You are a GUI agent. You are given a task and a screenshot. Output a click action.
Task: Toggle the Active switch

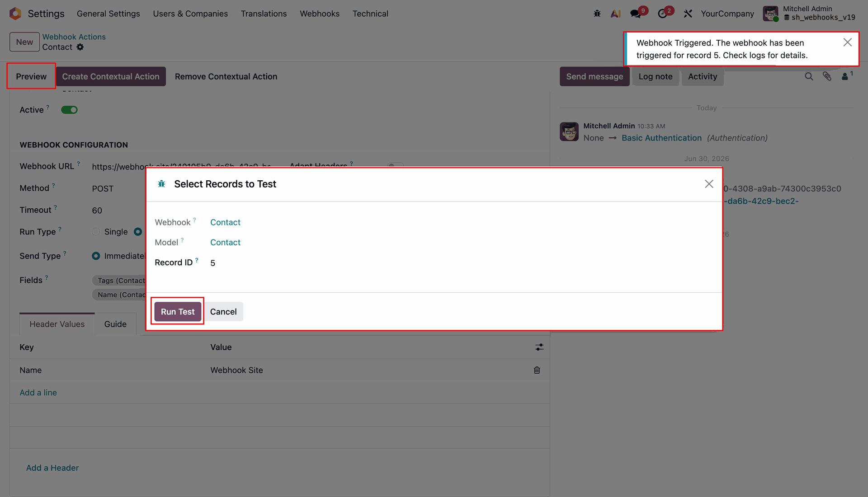click(70, 110)
